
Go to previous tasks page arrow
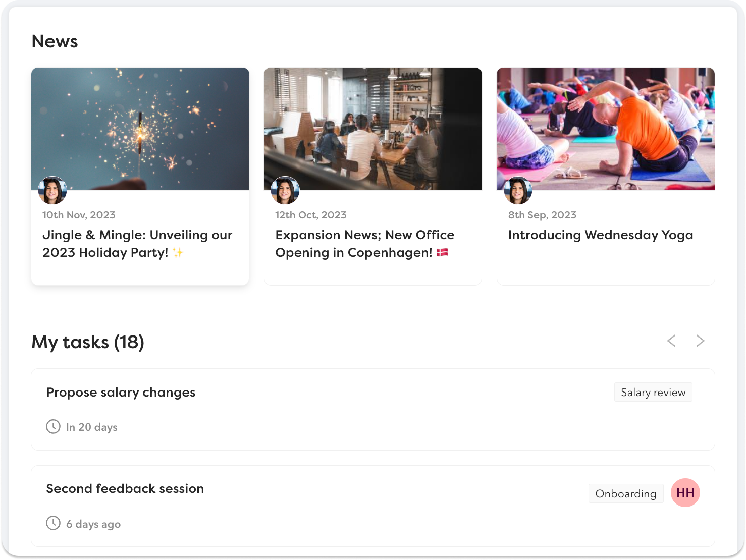671,341
